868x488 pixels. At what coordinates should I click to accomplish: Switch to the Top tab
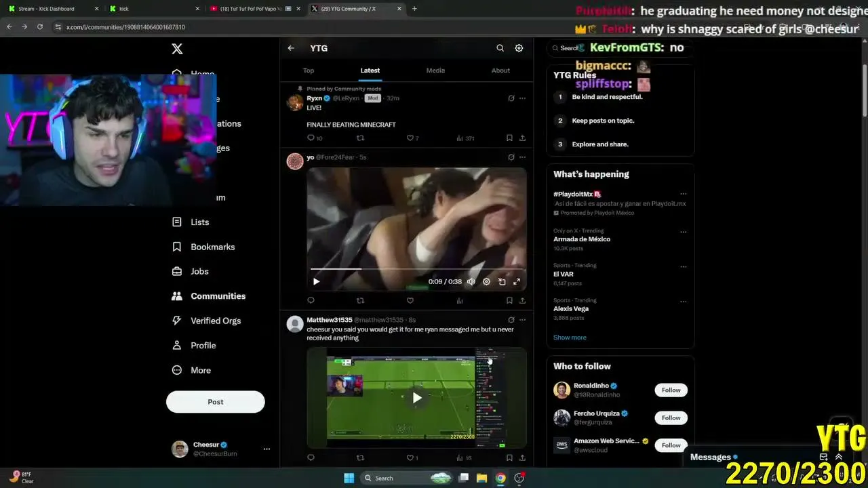[309, 70]
